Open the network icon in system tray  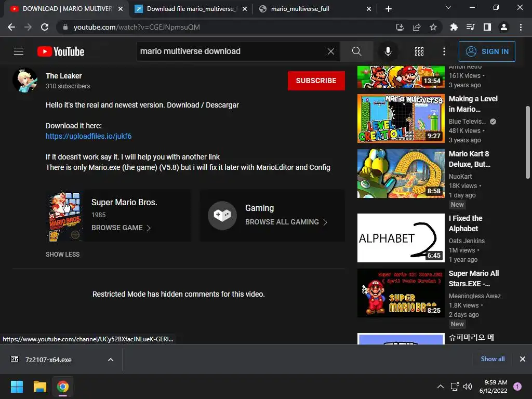455,387
